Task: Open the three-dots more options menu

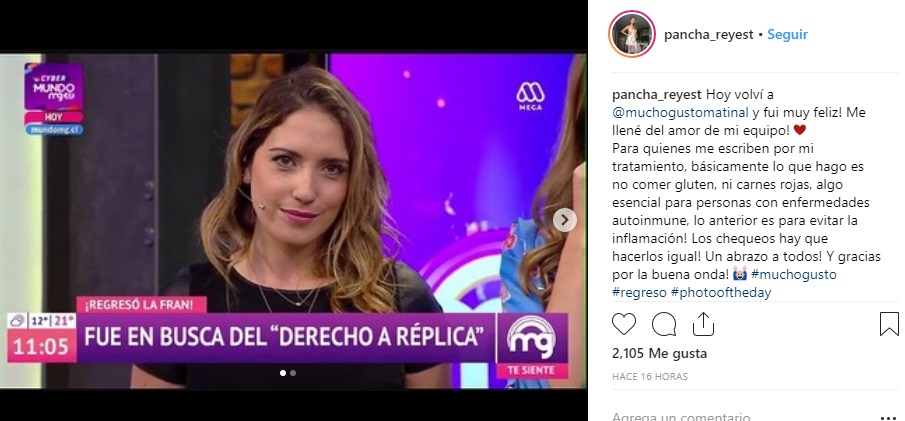Action: pos(889,418)
